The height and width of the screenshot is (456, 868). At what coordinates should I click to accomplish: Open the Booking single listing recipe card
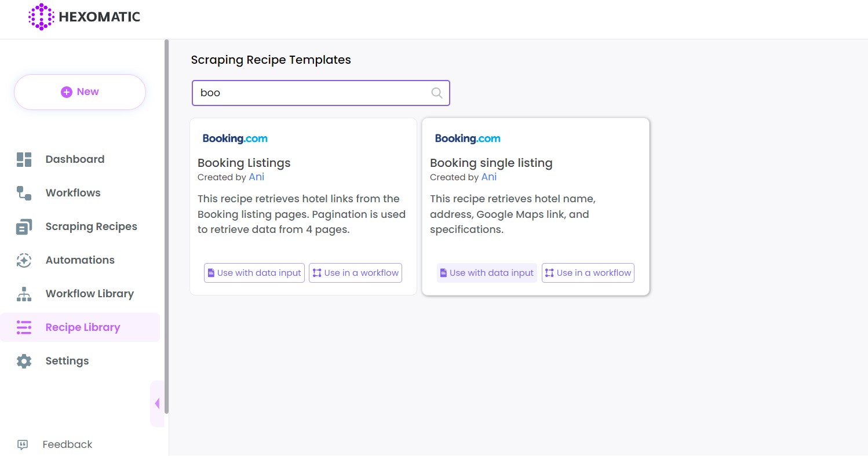click(x=535, y=206)
